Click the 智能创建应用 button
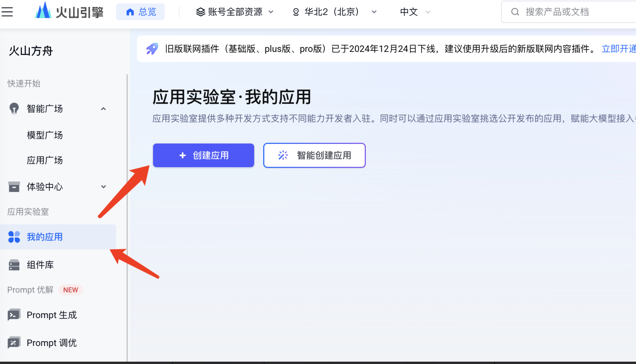Viewport: 636px width, 364px height. (x=314, y=155)
